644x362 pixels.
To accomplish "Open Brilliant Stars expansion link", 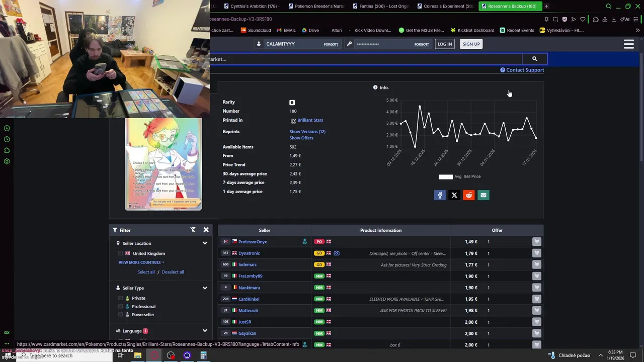I will coord(310,120).
